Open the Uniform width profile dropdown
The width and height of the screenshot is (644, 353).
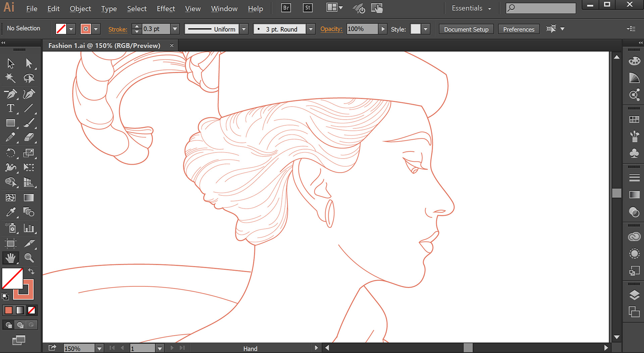(x=244, y=29)
